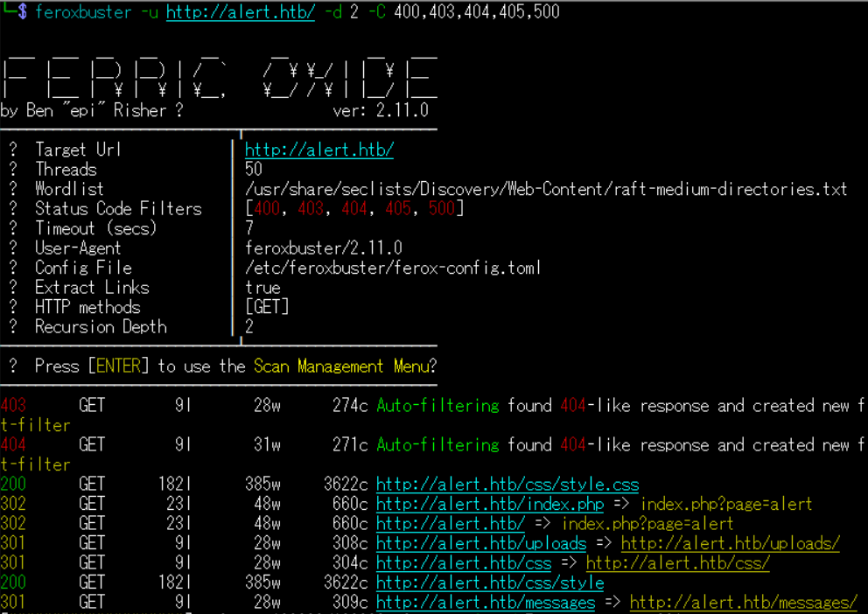Click the green Auto-filtering text in 403 row
The image size is (868, 614).
pos(437,406)
